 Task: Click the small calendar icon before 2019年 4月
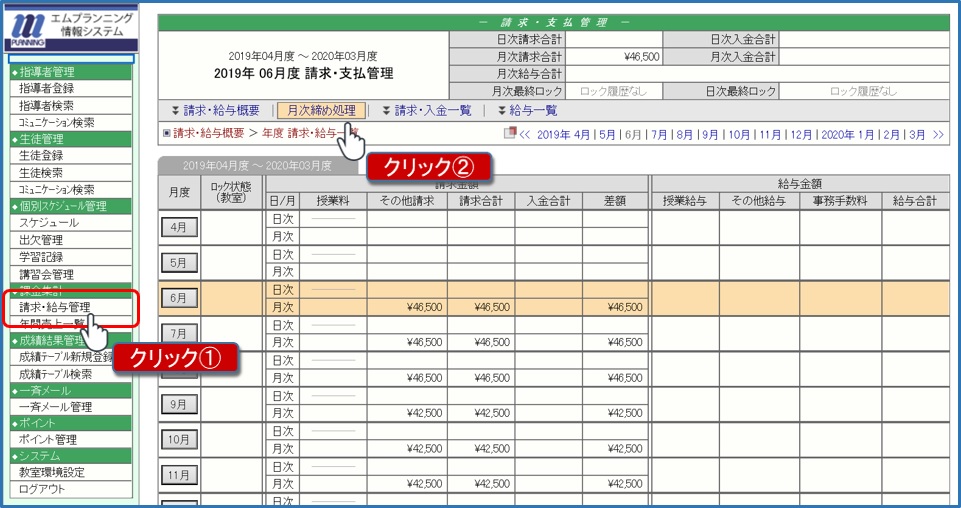pyautogui.click(x=510, y=133)
